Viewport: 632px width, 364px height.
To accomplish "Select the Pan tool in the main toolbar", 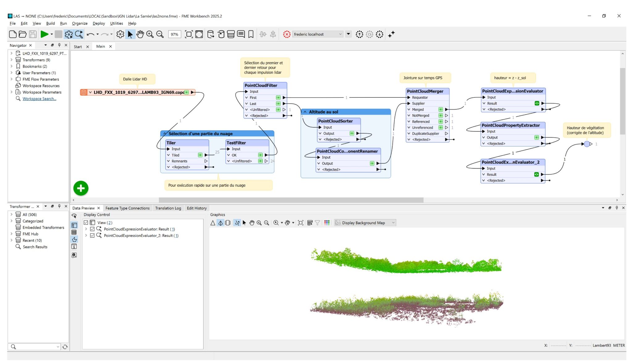I will tap(140, 35).
